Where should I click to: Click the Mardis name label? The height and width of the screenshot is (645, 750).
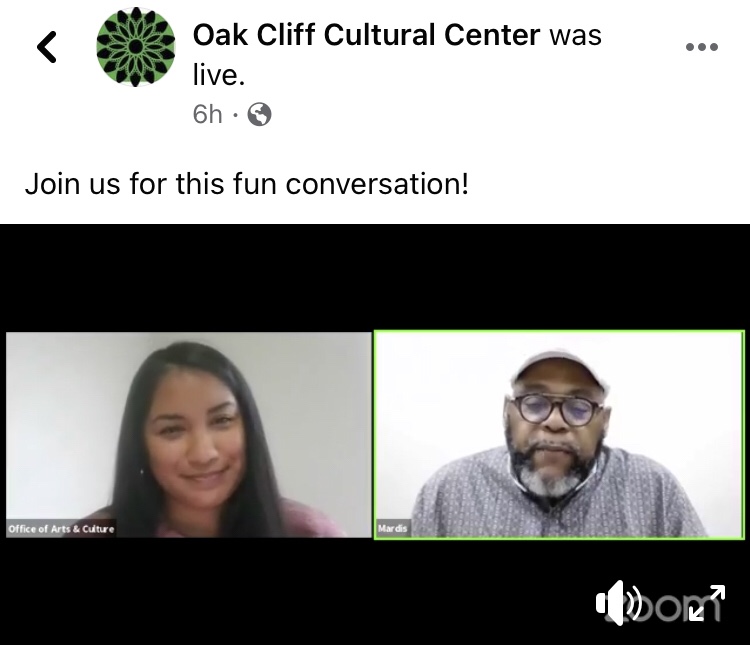coord(392,529)
